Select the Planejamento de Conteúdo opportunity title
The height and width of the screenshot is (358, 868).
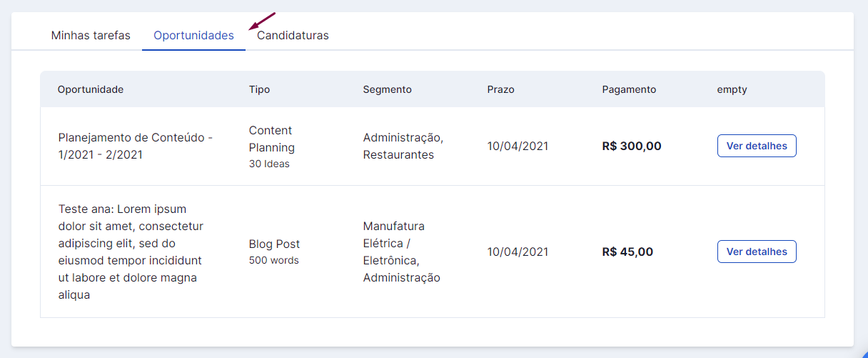(x=136, y=146)
